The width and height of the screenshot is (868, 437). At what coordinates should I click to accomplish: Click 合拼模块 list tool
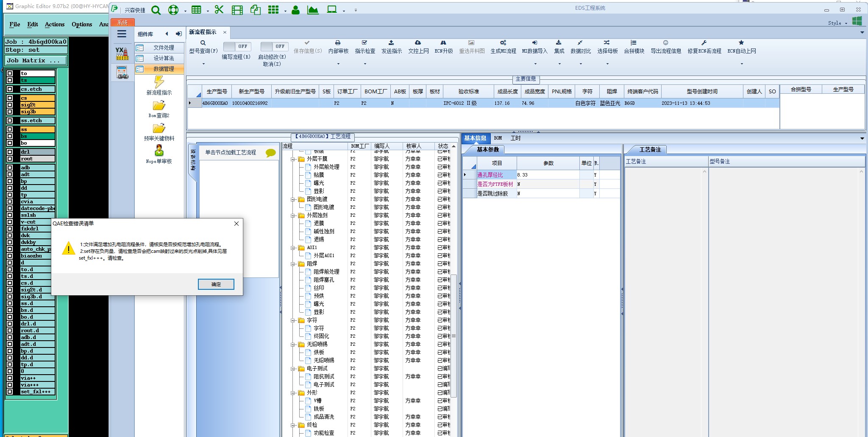(x=634, y=47)
